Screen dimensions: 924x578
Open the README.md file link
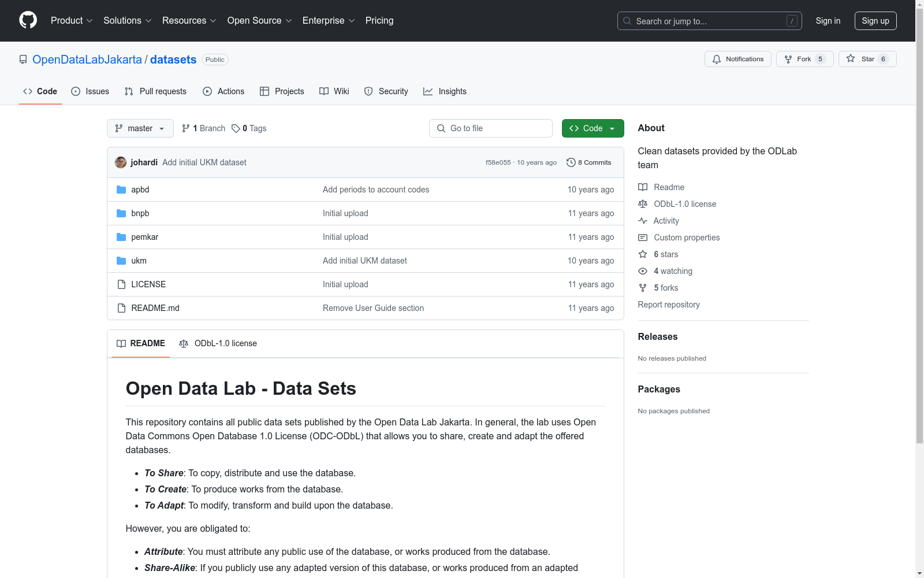coord(155,308)
